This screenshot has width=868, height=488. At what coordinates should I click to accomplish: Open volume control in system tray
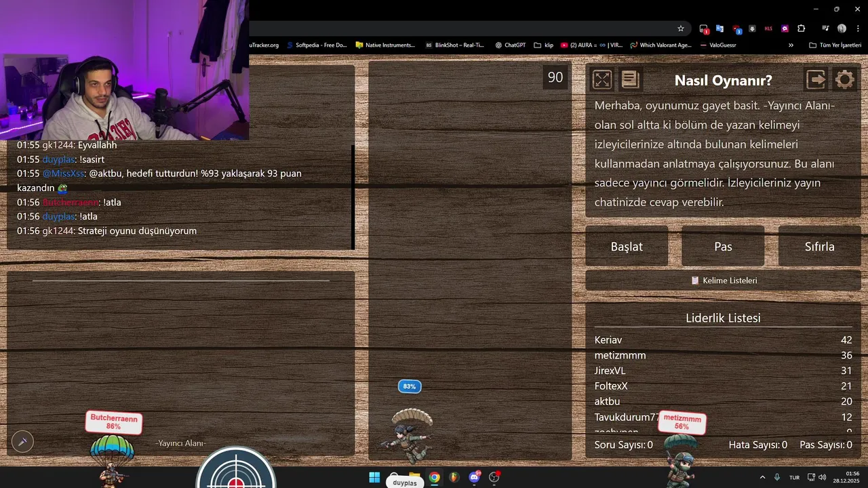823,477
